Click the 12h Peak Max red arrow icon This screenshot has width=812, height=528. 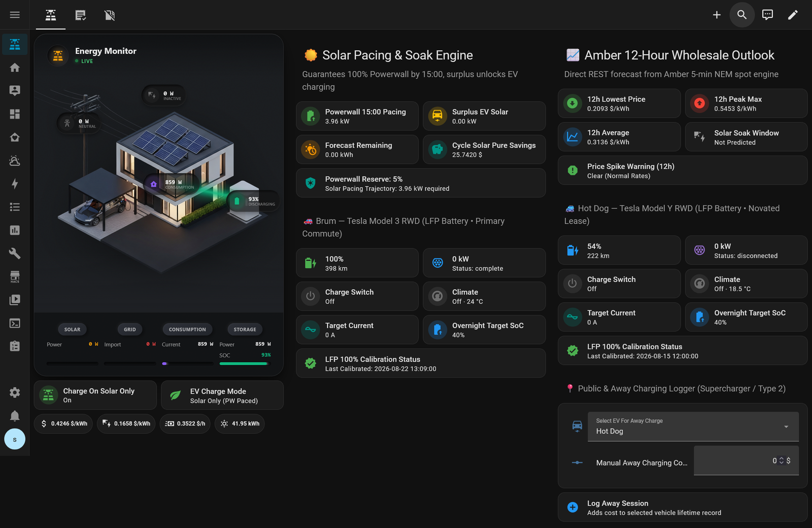699,103
